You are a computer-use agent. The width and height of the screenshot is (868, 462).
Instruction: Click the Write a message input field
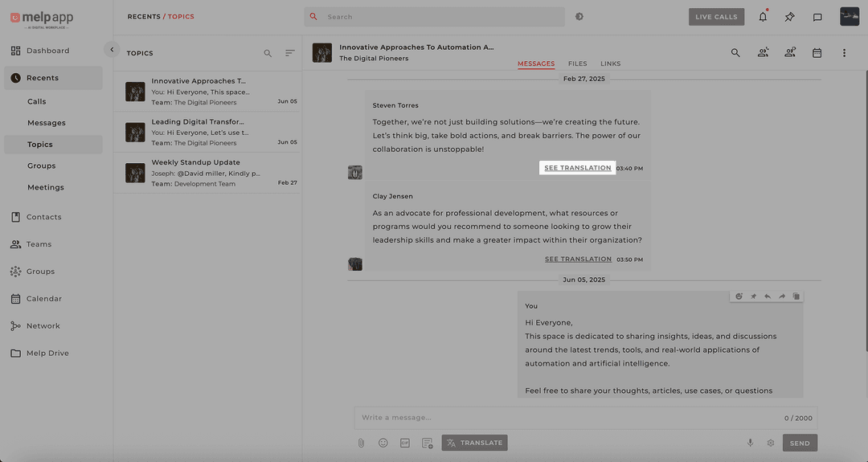(563, 418)
